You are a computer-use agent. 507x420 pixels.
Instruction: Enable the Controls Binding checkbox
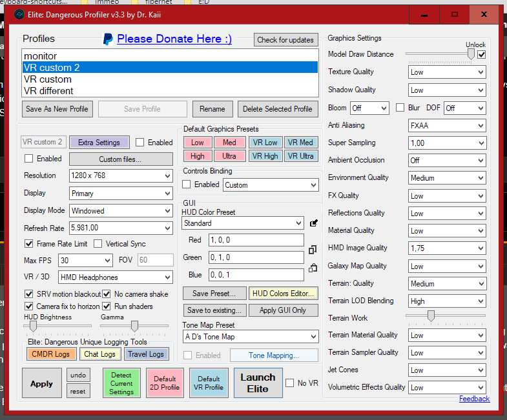pos(186,184)
